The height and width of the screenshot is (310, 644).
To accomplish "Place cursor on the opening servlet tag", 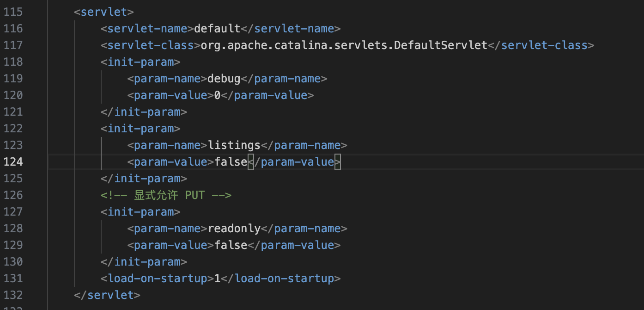I will 104,12.
